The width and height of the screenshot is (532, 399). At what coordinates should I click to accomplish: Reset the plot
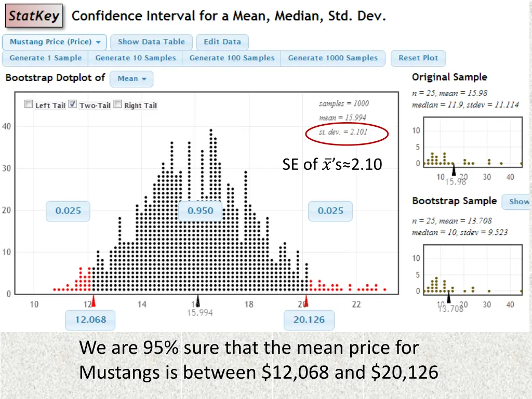tap(418, 58)
